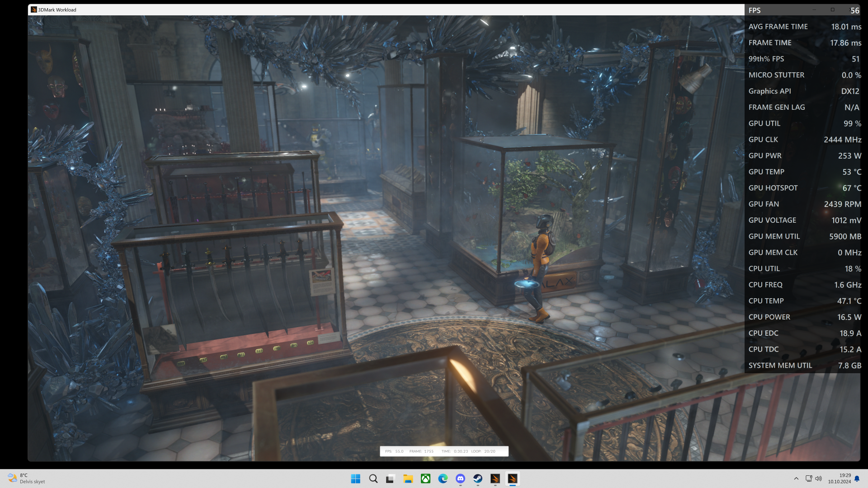
Task: Select the highlighted 3DMark Workload taskbar icon
Action: (x=512, y=479)
